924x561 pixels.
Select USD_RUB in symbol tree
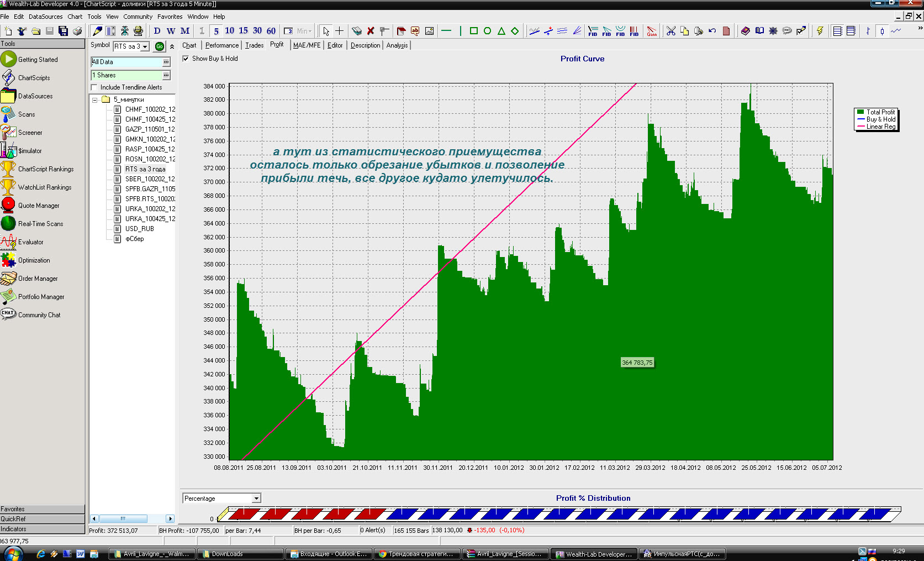click(140, 229)
